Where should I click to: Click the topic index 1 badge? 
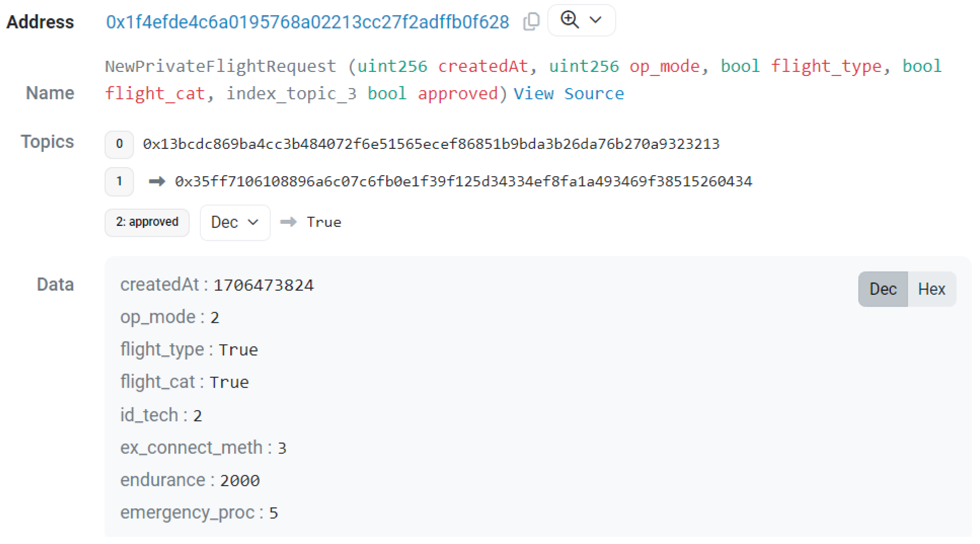click(x=119, y=181)
